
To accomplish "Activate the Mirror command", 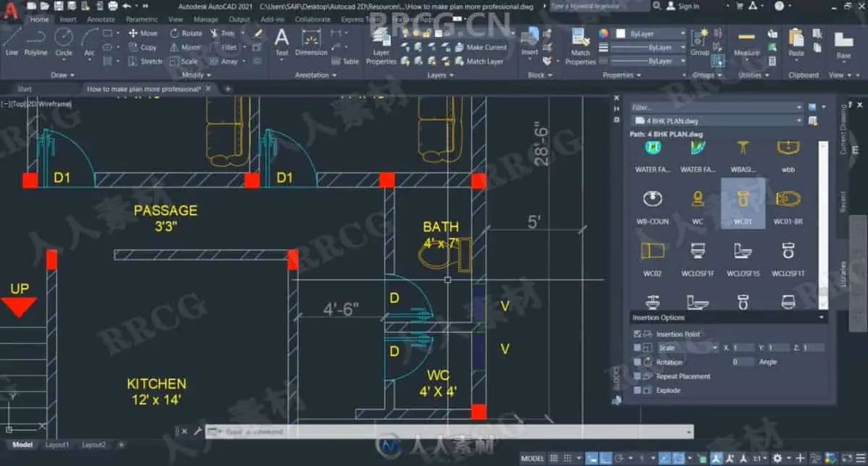I will point(185,47).
